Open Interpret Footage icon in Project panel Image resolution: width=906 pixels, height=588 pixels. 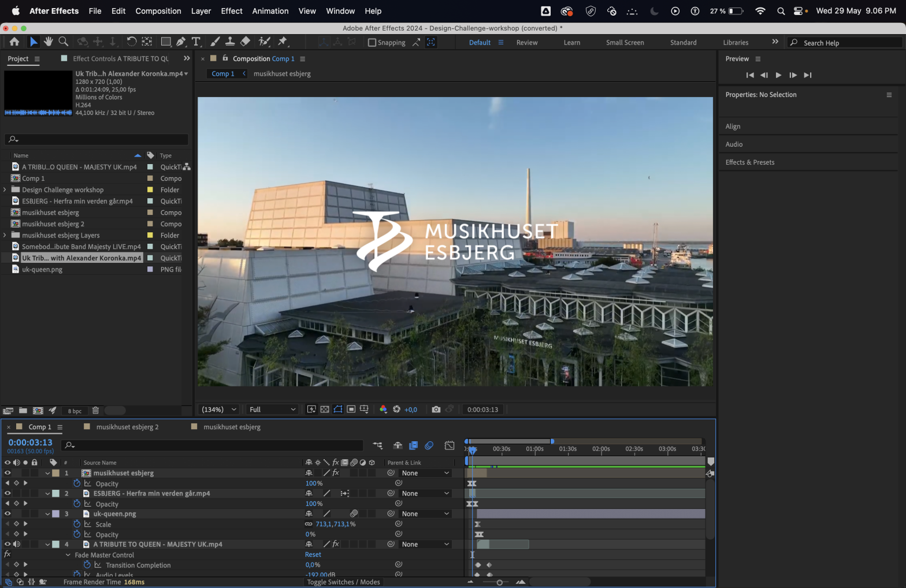[8, 411]
